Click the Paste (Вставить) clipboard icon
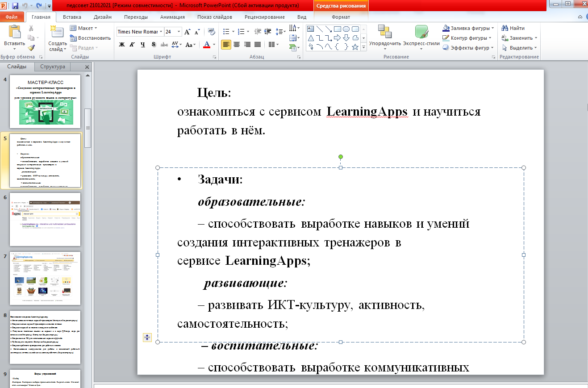 [14, 32]
